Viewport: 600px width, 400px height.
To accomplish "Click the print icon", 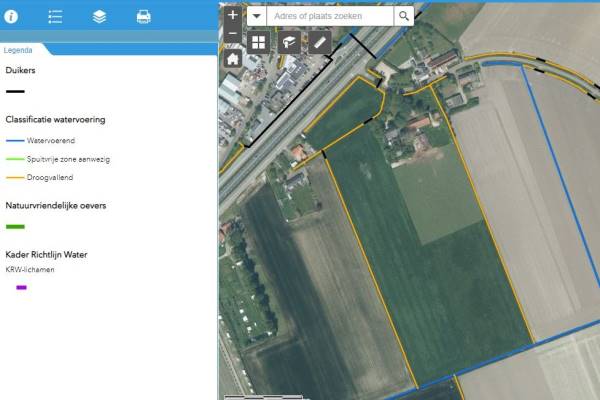I will coord(143,17).
